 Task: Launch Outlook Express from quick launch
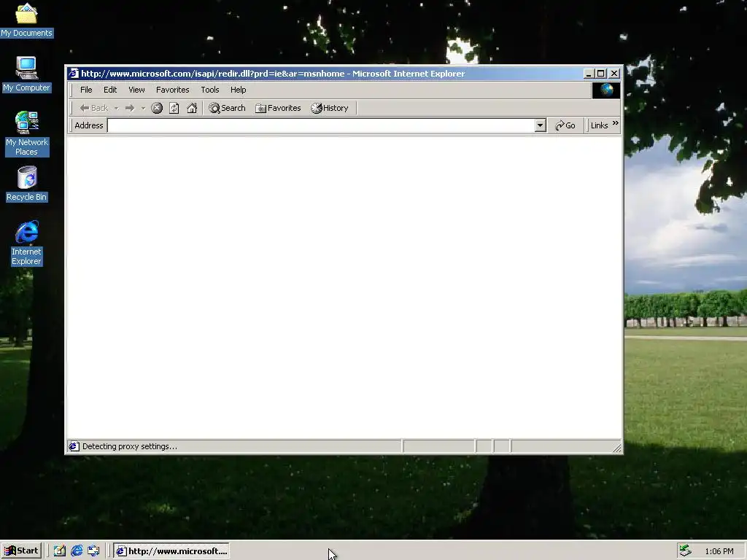(93, 551)
